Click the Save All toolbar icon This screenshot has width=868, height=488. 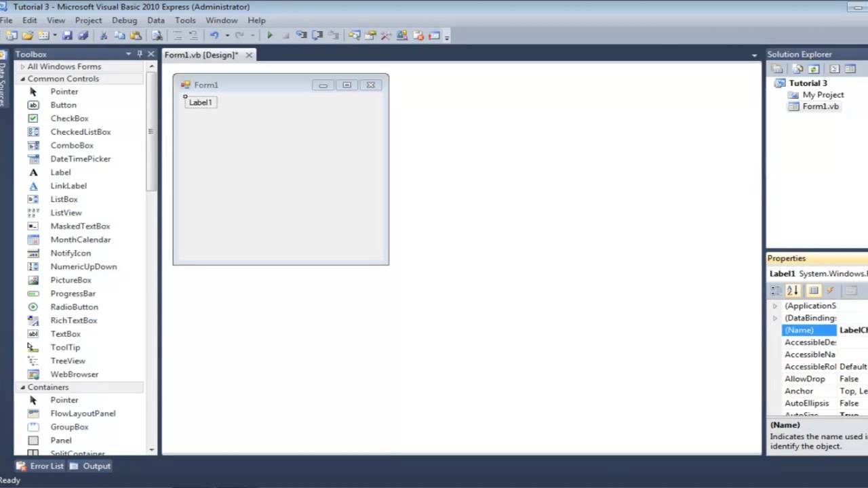83,35
